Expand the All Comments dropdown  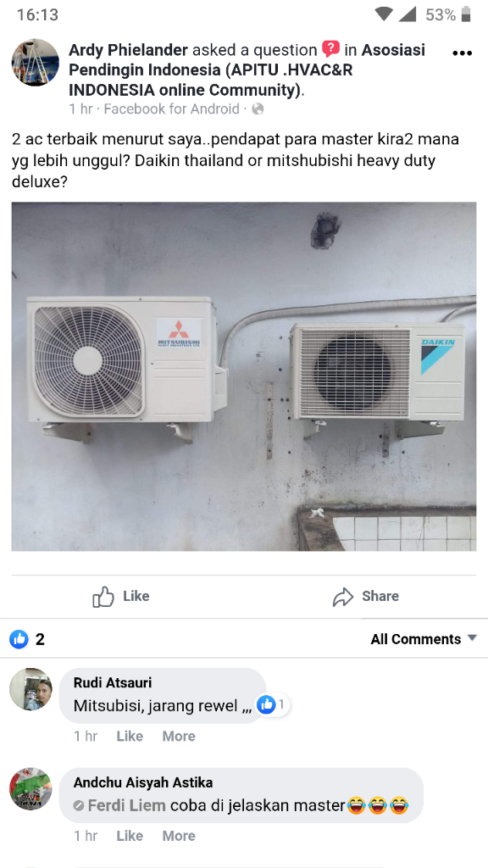(x=424, y=639)
